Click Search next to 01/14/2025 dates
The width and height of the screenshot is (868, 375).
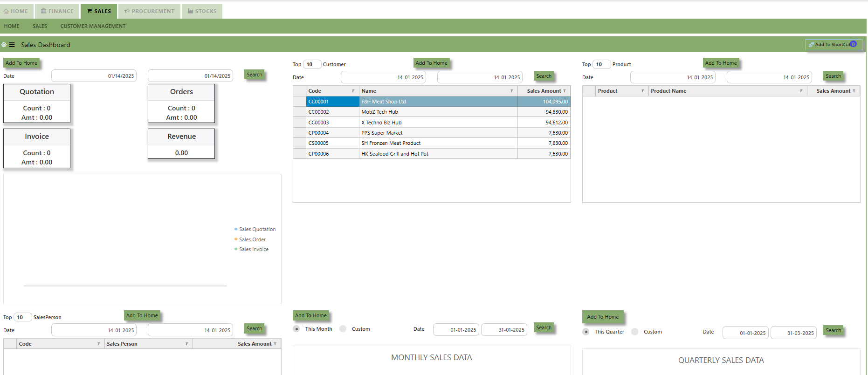255,75
